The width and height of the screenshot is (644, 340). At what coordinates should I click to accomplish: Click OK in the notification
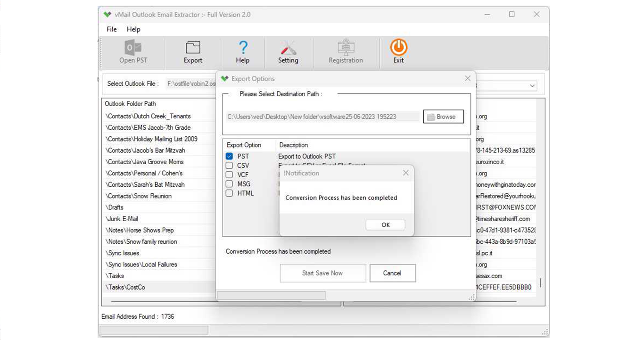386,225
